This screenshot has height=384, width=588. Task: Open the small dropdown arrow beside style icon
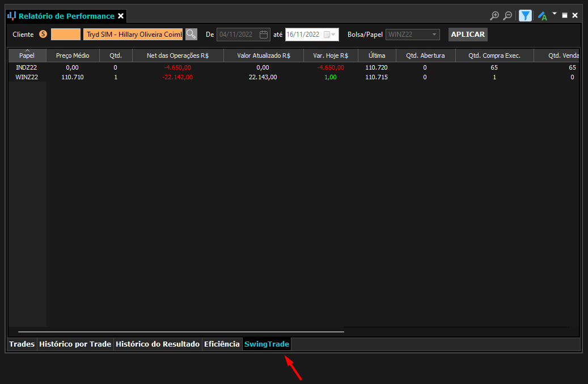click(554, 14)
